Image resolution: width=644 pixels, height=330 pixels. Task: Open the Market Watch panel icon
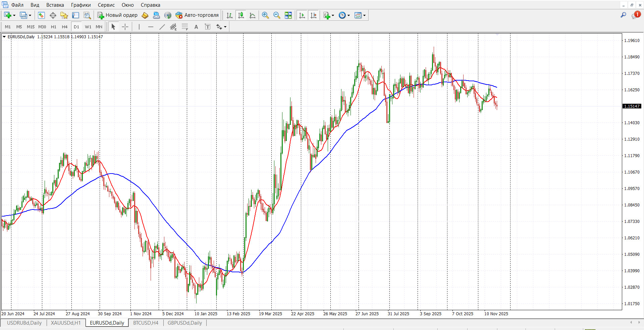pos(41,15)
